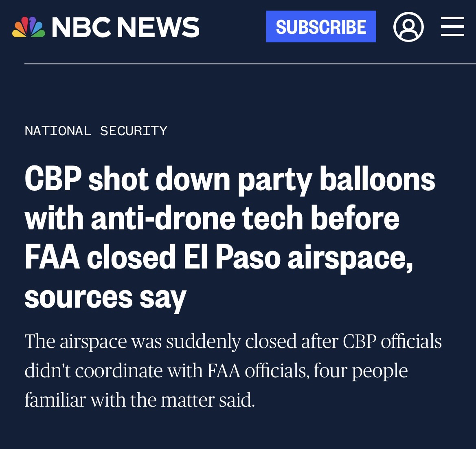The height and width of the screenshot is (449, 476).
Task: Click El Paso in the headline
Action: (x=228, y=258)
